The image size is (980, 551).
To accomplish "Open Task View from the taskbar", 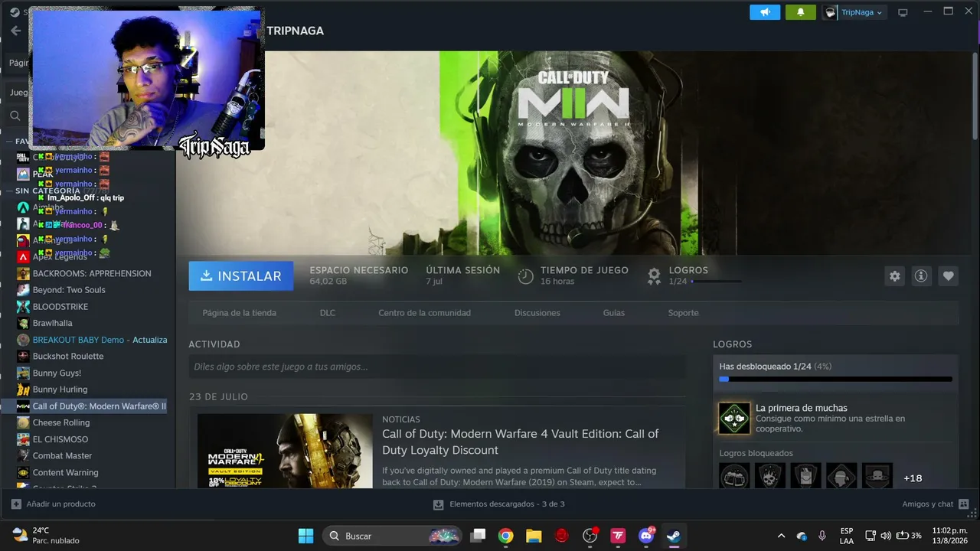I will pyautogui.click(x=478, y=536).
